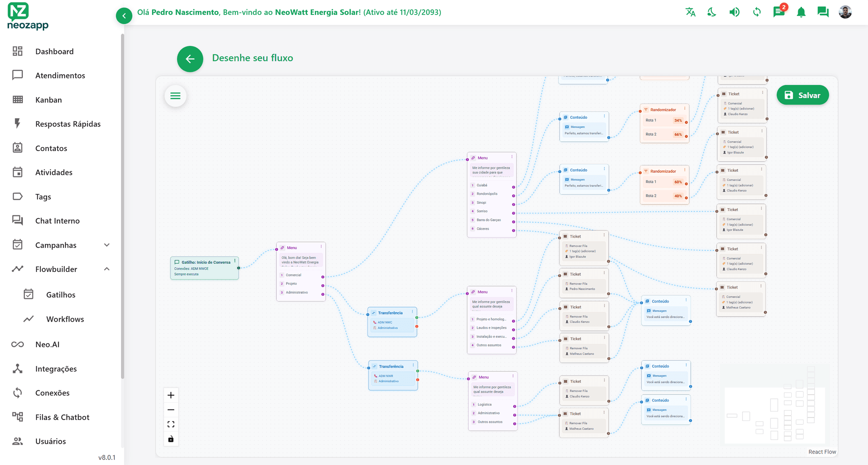The width and height of the screenshot is (868, 465).
Task: Open the language translation selector
Action: tap(690, 12)
